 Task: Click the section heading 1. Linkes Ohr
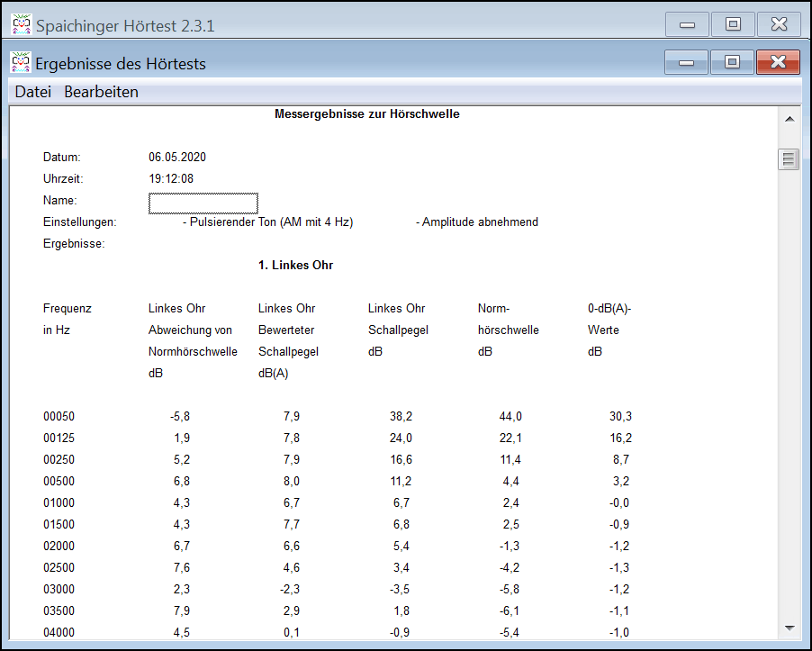click(x=295, y=265)
